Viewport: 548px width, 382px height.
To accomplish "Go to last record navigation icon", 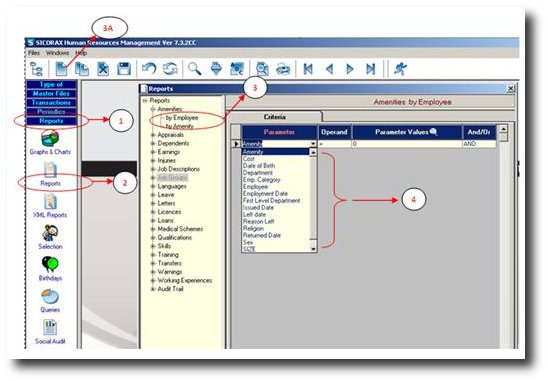I will pyautogui.click(x=370, y=69).
